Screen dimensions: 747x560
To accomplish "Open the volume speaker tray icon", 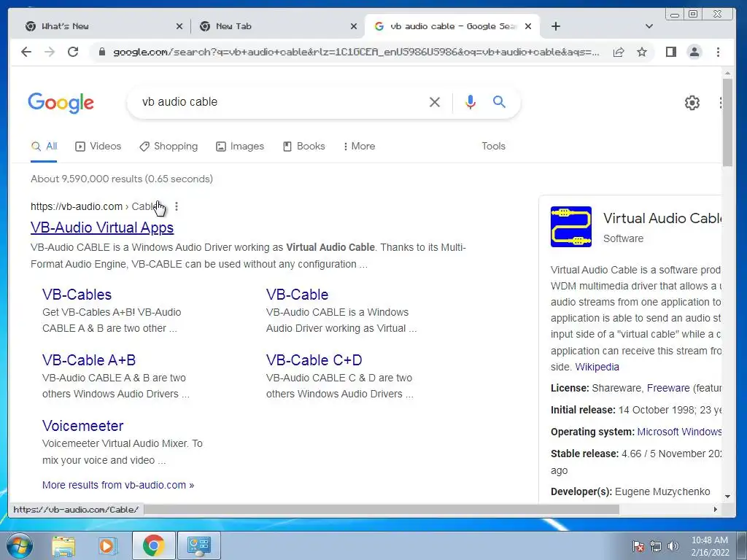I will click(673, 546).
